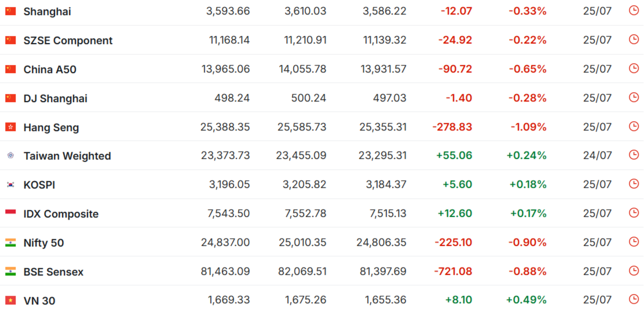Image resolution: width=644 pixels, height=312 pixels.
Task: Open the Shanghai index link
Action: (x=47, y=12)
